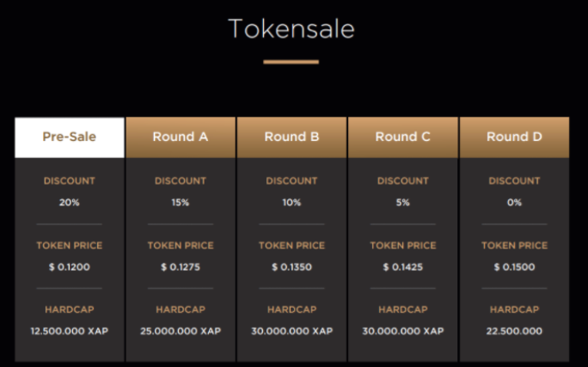Click the $ 0.1275 token price
The width and height of the screenshot is (588, 367).
[181, 267]
